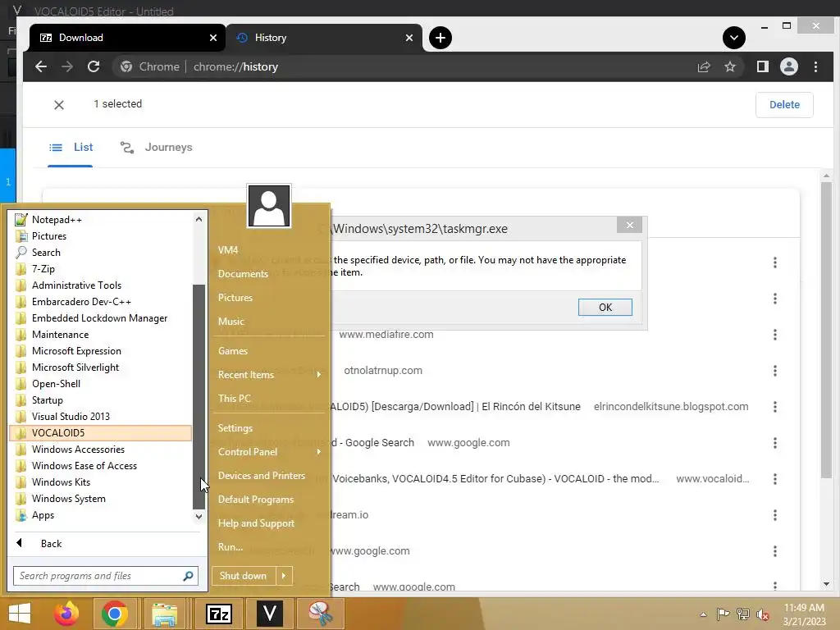Close the History tab

coord(409,38)
